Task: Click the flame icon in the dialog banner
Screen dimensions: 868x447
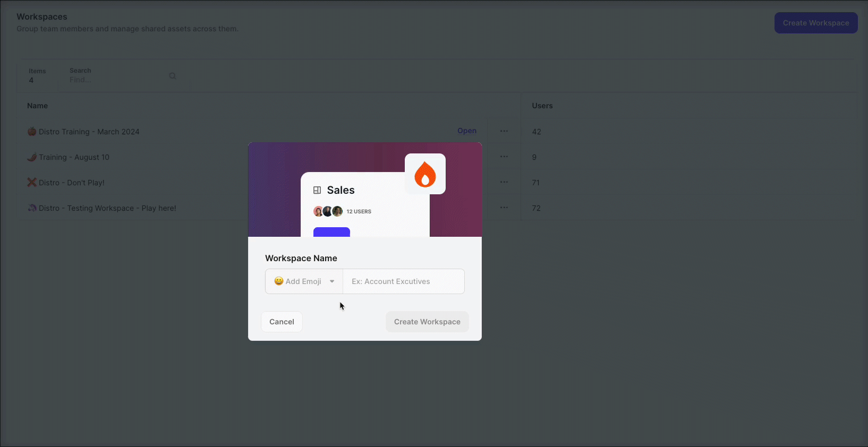Action: point(425,174)
